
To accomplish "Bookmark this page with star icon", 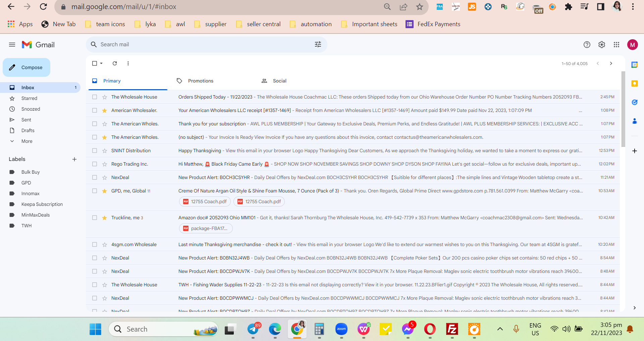I will [x=420, y=7].
